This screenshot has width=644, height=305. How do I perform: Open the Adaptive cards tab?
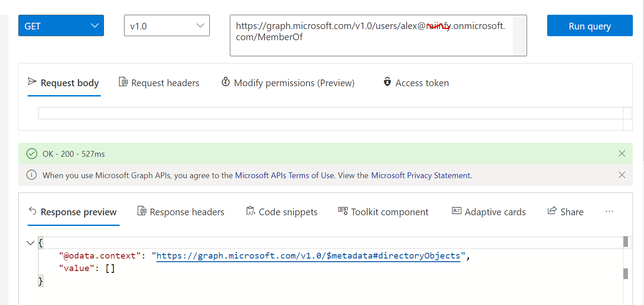[x=489, y=212]
